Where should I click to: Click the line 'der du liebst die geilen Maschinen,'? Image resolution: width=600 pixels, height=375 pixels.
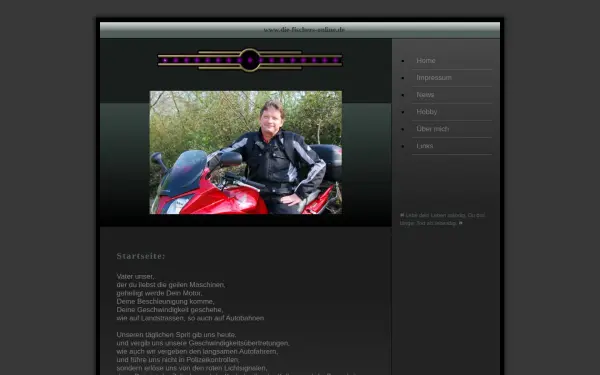click(x=171, y=285)
